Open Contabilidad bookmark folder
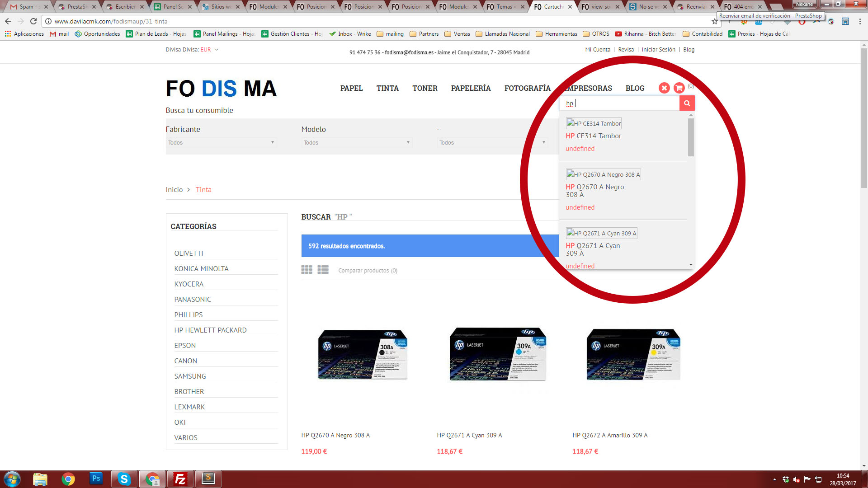Viewport: 868px width, 488px height. 703,34
